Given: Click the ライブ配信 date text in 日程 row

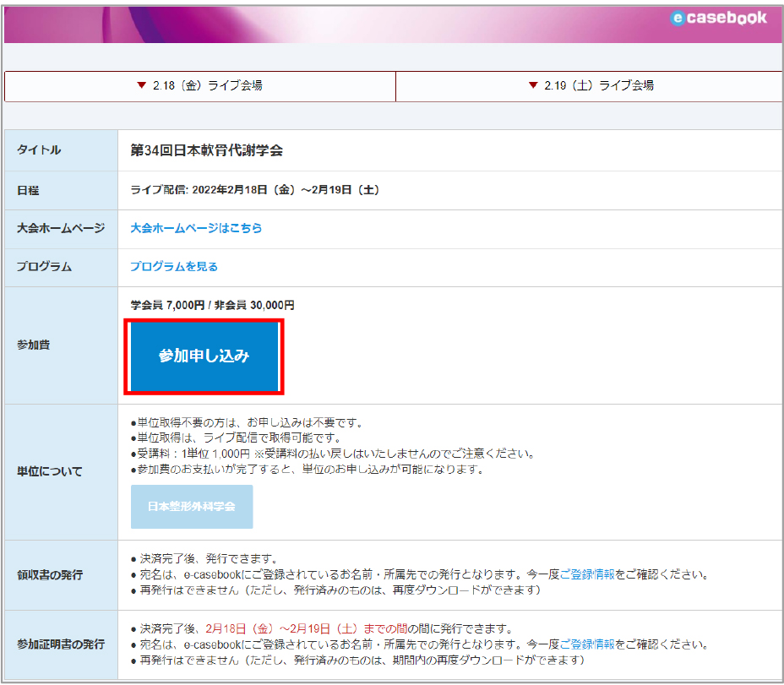Looking at the screenshot, I should [255, 190].
